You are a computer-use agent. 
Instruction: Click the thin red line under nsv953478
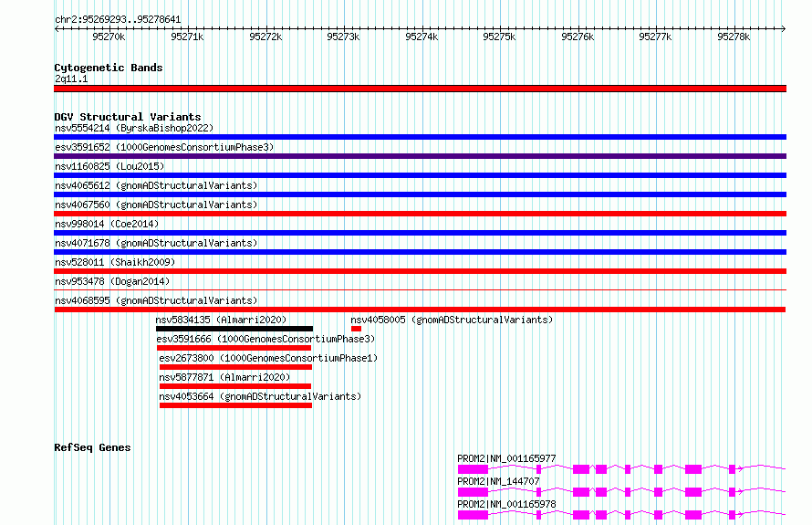pyautogui.click(x=420, y=289)
